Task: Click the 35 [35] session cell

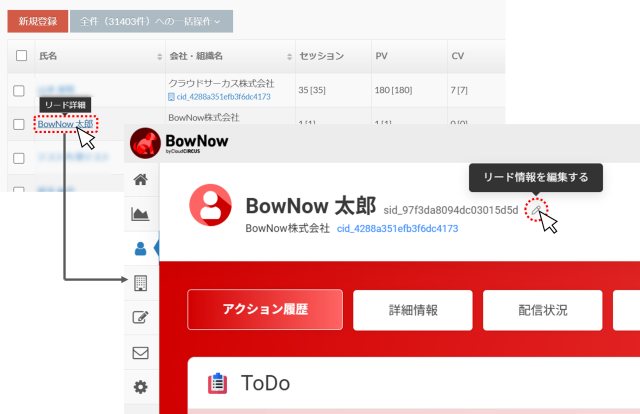Action: coord(312,90)
